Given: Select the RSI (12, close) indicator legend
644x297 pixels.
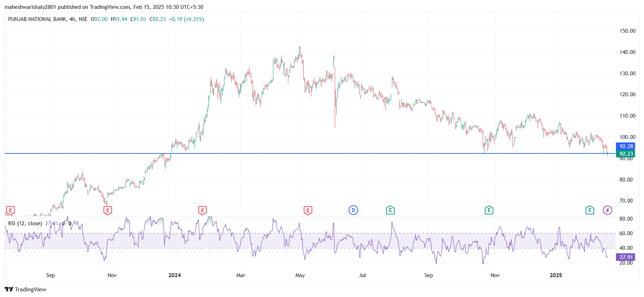Looking at the screenshot, I should [25, 223].
